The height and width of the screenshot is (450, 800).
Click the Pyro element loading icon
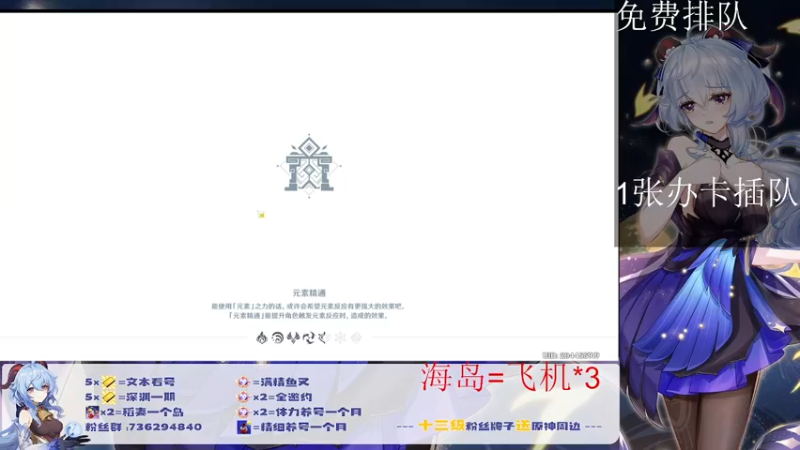coord(262,338)
